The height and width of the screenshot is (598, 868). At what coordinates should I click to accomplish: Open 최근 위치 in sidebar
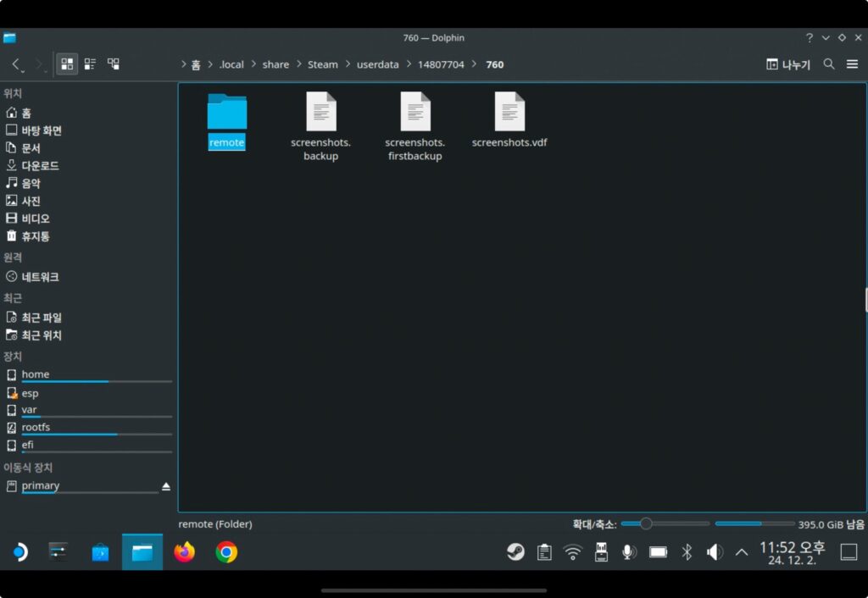pos(88,335)
